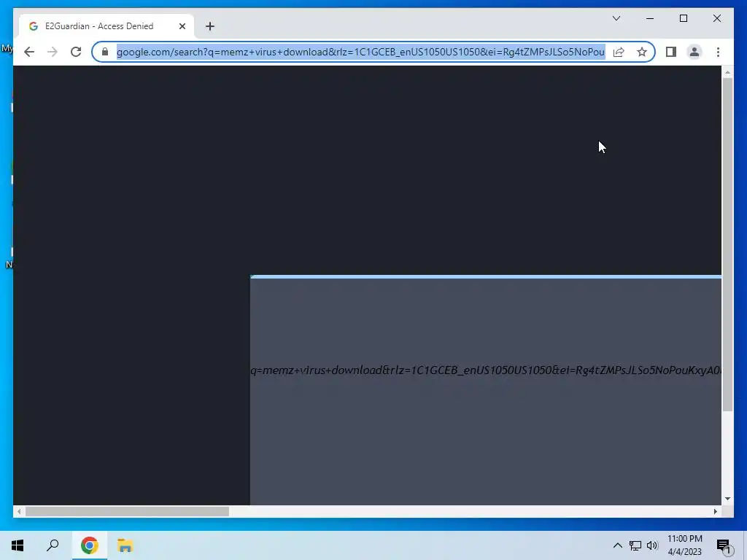This screenshot has height=560, width=747.
Task: Reload the current page
Action: [76, 52]
